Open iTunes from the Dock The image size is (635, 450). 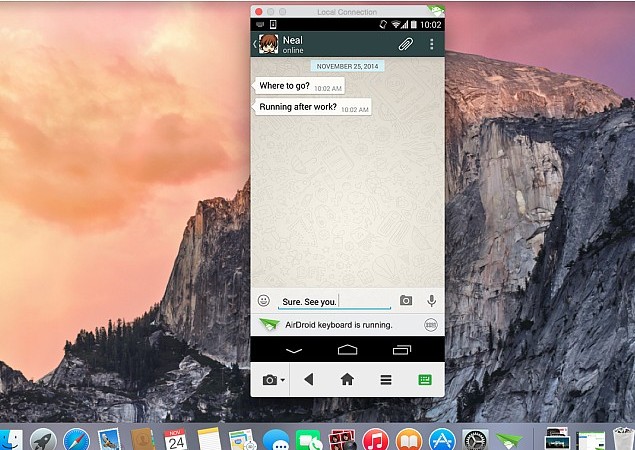pyautogui.click(x=375, y=438)
